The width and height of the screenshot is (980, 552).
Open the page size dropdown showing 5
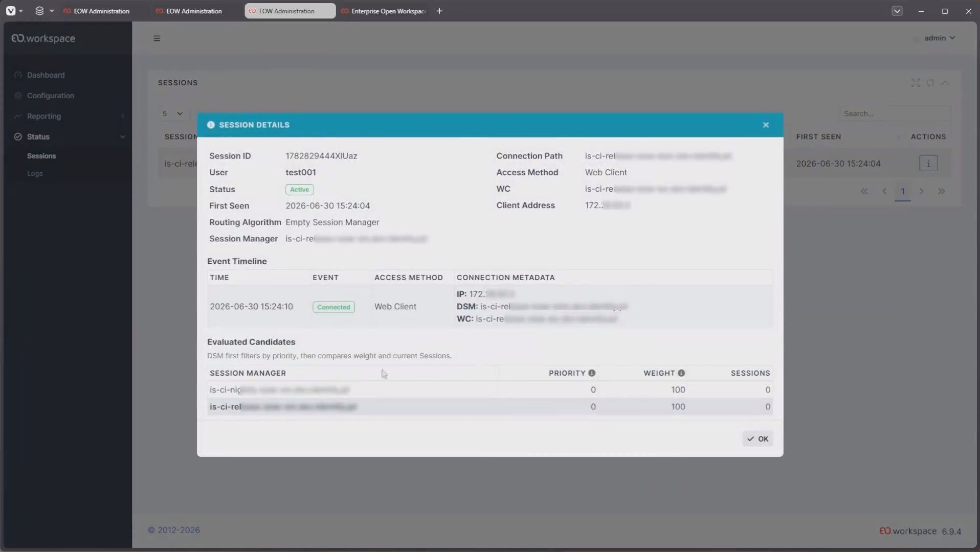(x=172, y=113)
